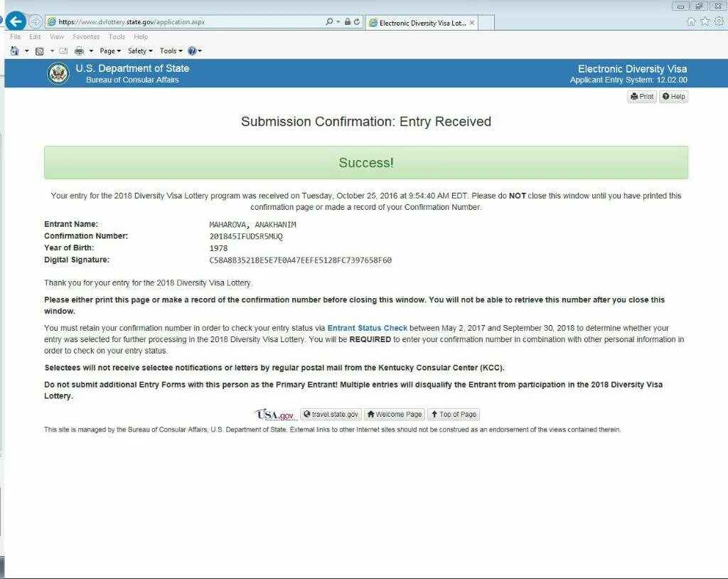Click the browser Home icon at top right
728x579 pixels.
click(691, 21)
